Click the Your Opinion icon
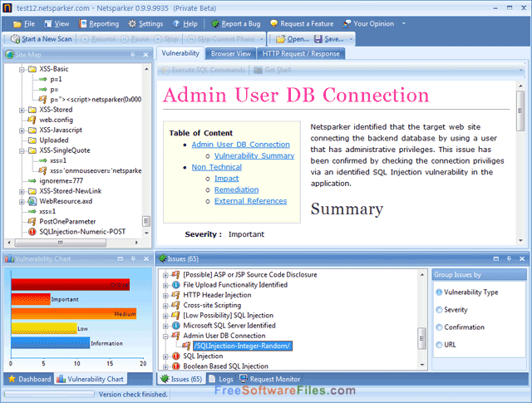The image size is (532, 403). 347,24
